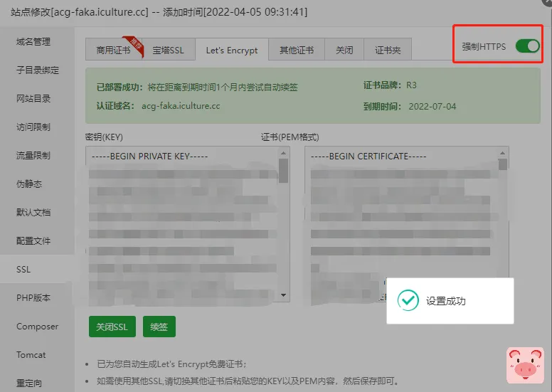This screenshot has height=392, width=552.
Task: Click the 设置成功 message text
Action: click(x=446, y=301)
